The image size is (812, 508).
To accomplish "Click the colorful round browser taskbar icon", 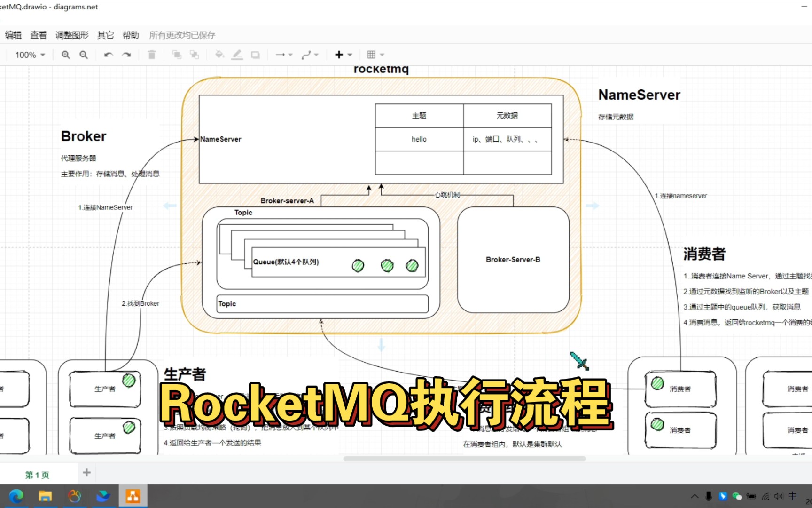I will pos(74,496).
